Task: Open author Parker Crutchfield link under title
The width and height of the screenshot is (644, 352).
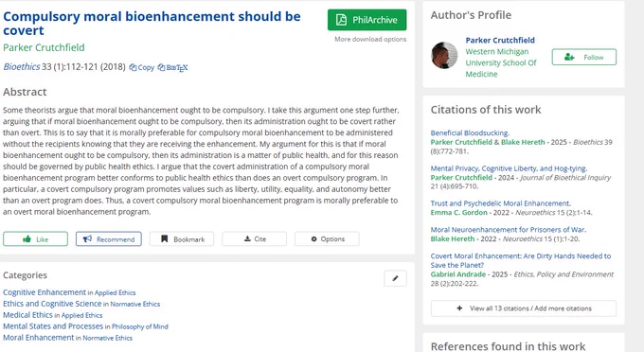Action: (44, 47)
